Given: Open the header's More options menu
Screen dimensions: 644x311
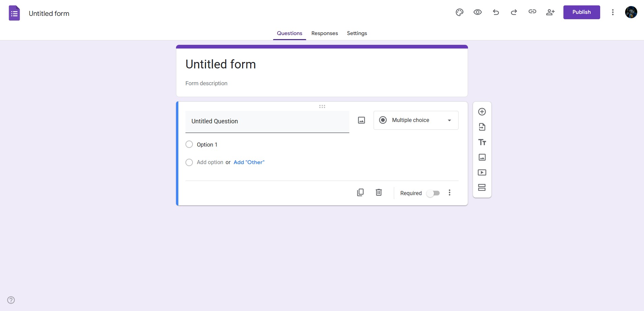Looking at the screenshot, I should tap(613, 12).
